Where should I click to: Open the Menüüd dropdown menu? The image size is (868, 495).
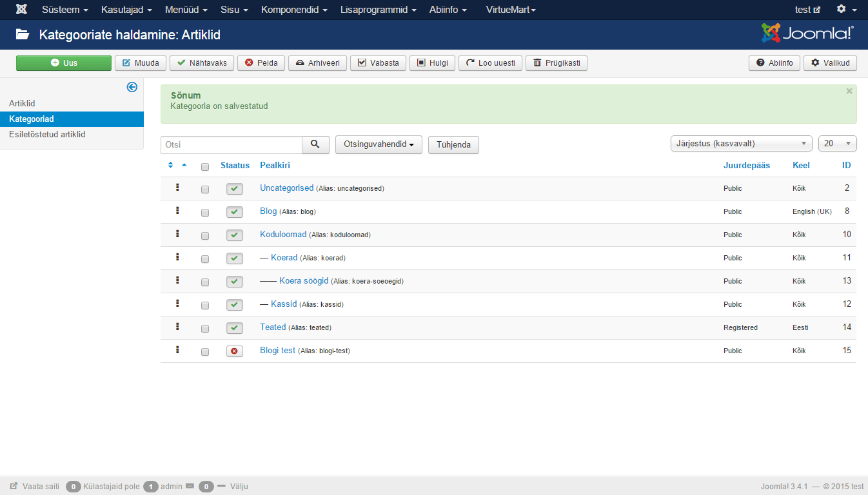(x=186, y=10)
